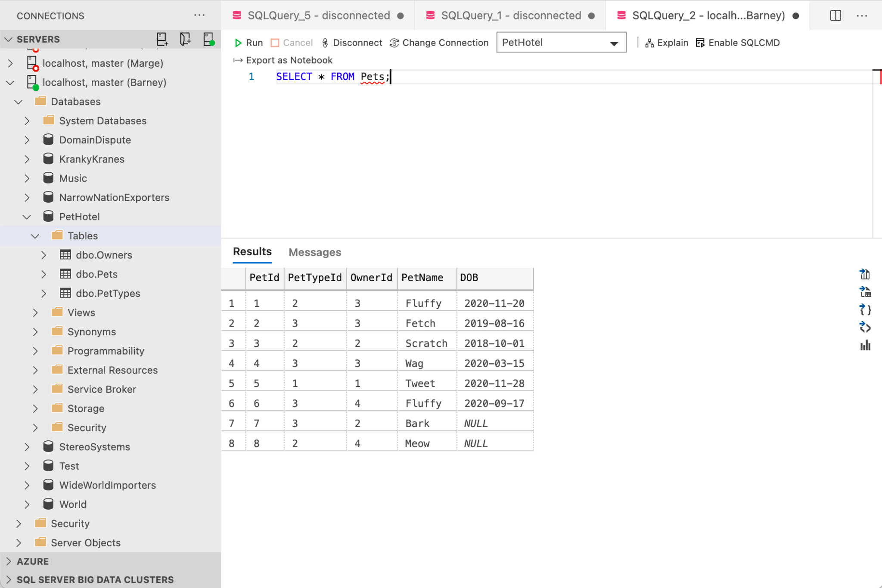This screenshot has width=882, height=588.
Task: Click the Show Active Connections icon
Action: pyautogui.click(x=208, y=39)
